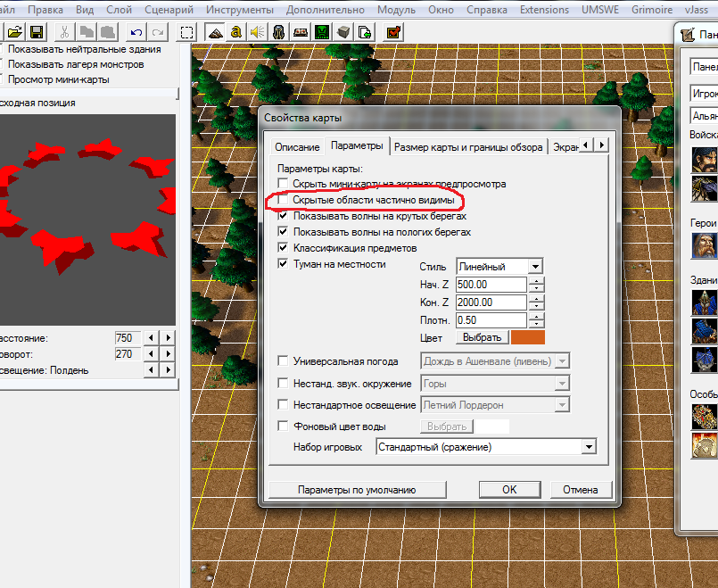Uncheck Показывать волны на пологих берегах
Viewport: 718px width, 588px height.
pyautogui.click(x=283, y=232)
